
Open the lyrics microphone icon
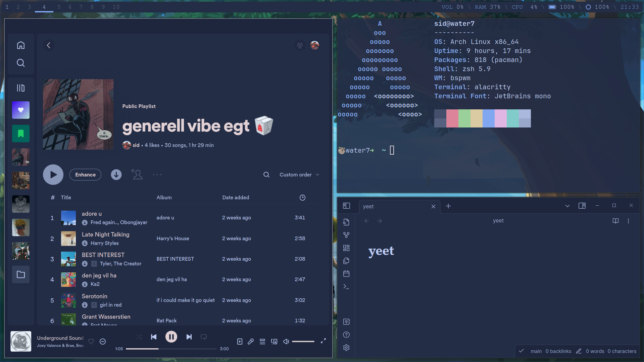tap(251, 342)
